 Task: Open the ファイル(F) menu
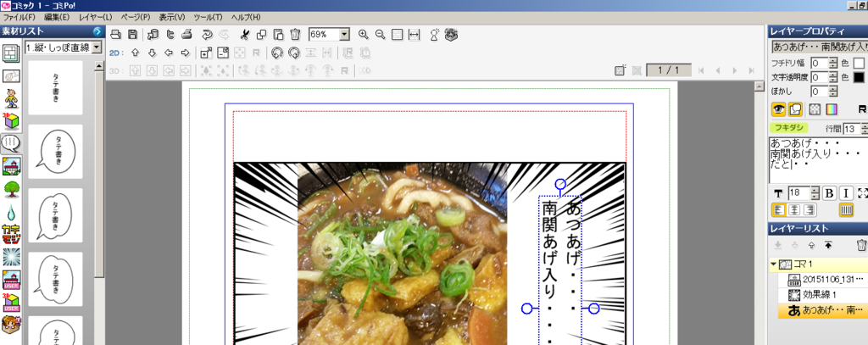click(19, 17)
